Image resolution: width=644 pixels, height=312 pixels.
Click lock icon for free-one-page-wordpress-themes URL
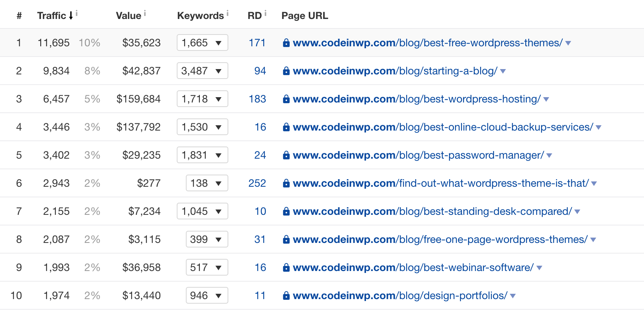coord(286,240)
